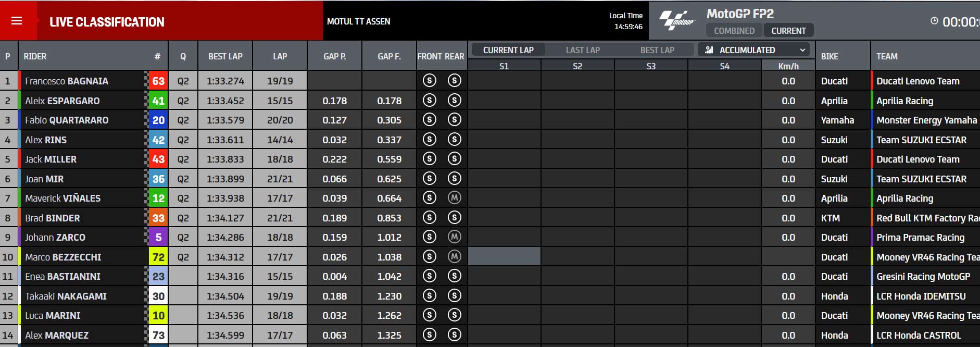980x347 pixels.
Task: Select rider Aleix ESPARGARO
Action: tap(62, 101)
